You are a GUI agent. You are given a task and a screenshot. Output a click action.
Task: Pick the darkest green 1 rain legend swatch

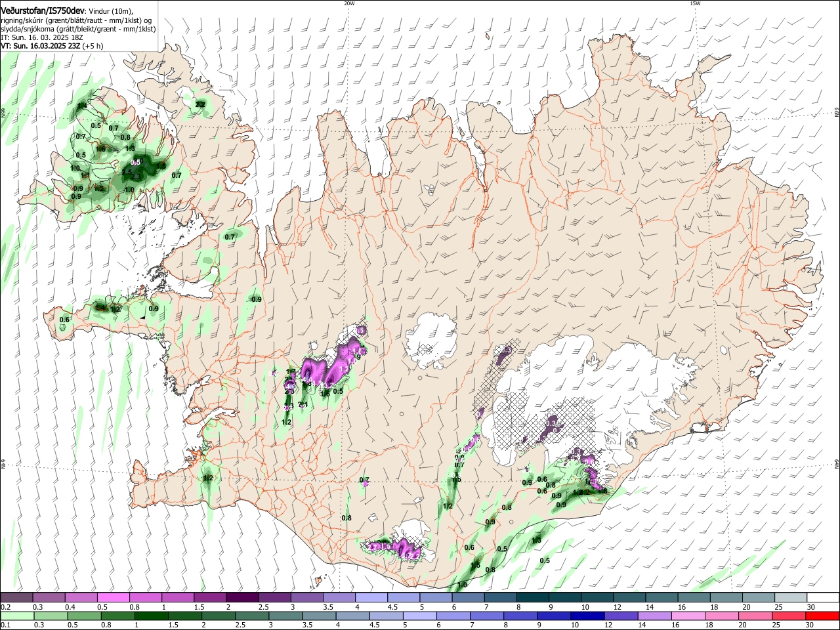[x=151, y=616]
